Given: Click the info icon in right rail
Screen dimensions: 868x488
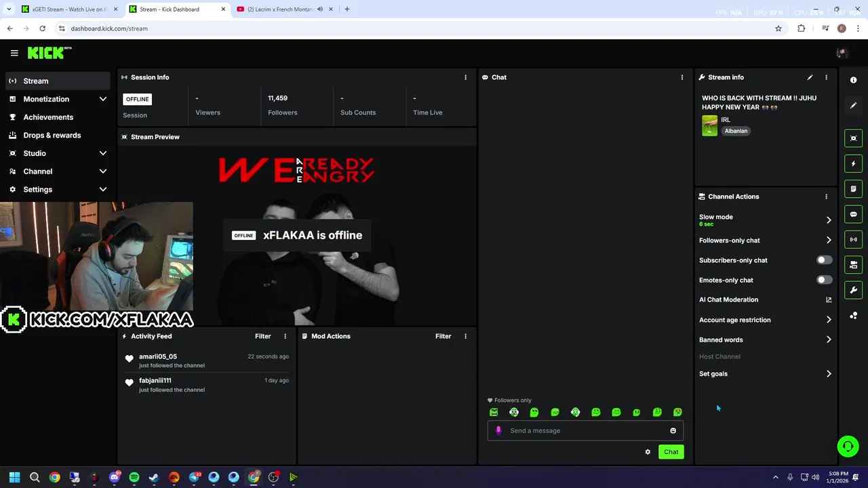Looking at the screenshot, I should (853, 80).
